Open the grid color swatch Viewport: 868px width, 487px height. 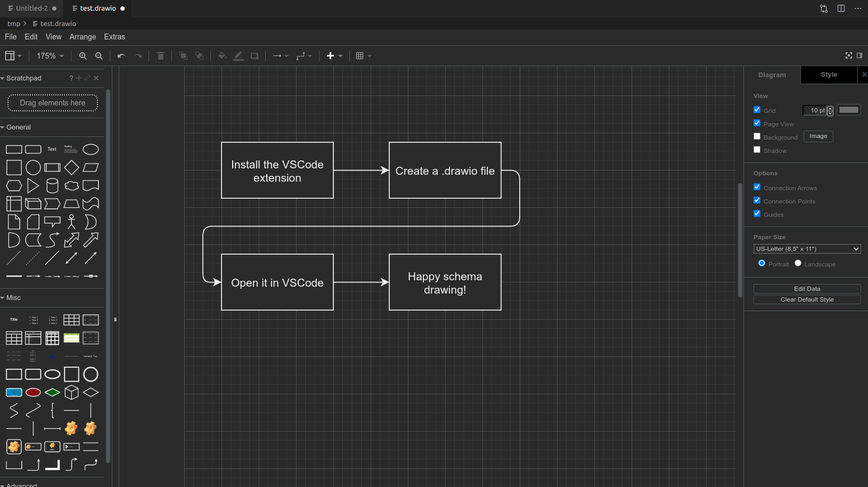point(849,109)
